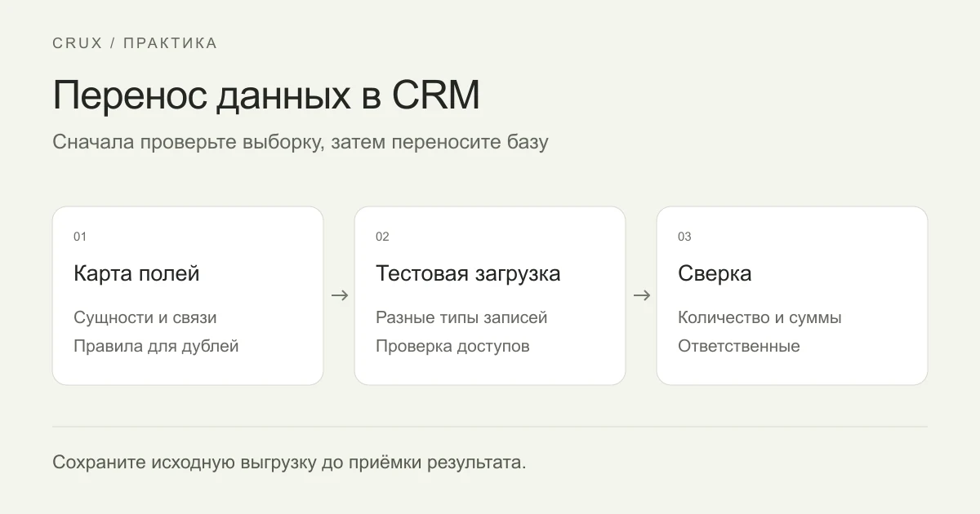This screenshot has height=514, width=980.
Task: Click the line Разные типы записей
Action: [461, 317]
